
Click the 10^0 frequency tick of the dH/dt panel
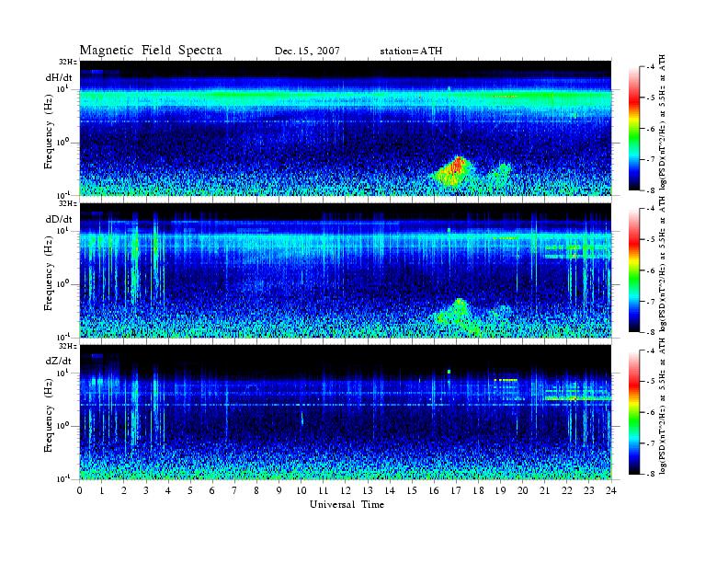[63, 142]
